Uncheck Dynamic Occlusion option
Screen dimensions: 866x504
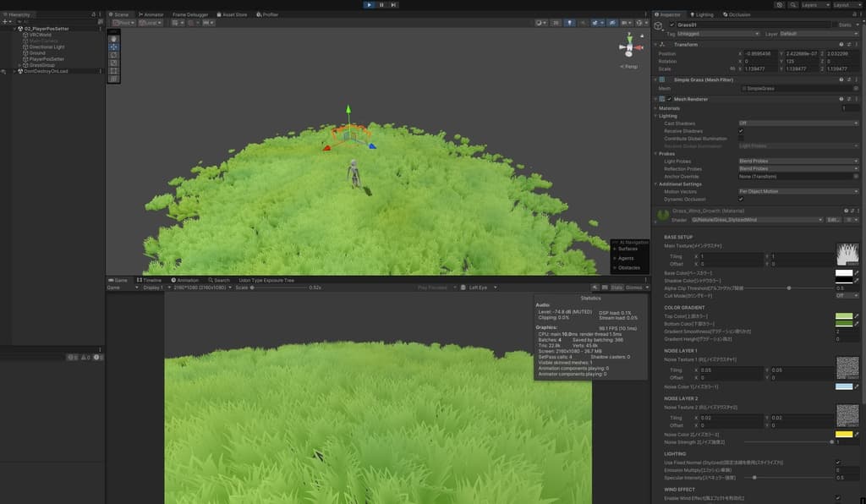pos(741,199)
